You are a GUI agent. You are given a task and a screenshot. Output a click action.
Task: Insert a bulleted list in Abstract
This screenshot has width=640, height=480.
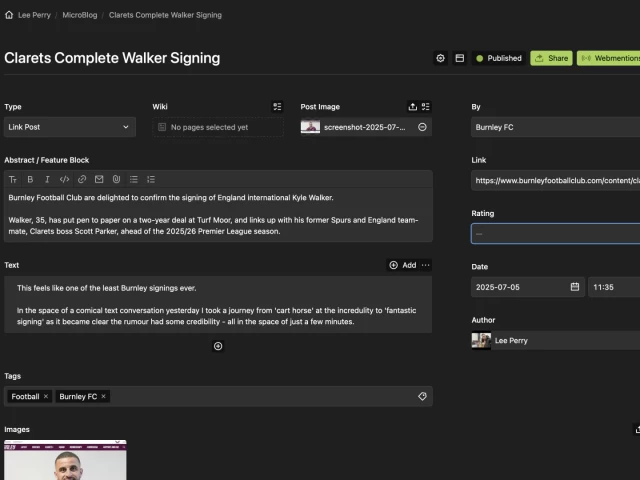click(x=134, y=179)
